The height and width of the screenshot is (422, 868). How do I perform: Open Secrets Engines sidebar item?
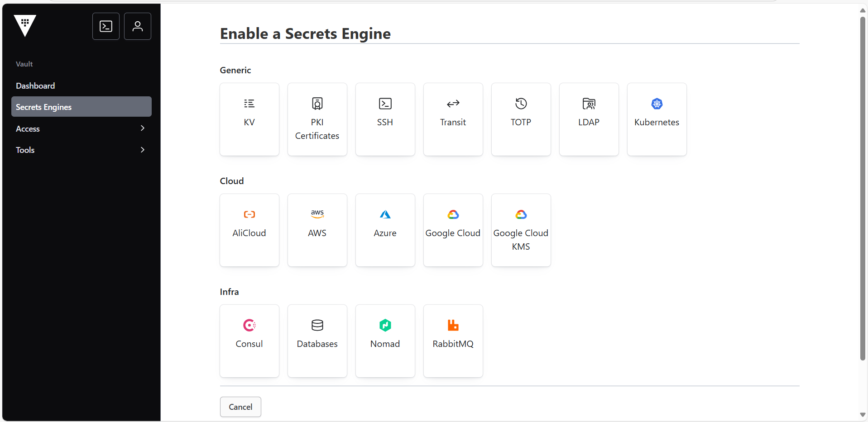pos(82,107)
